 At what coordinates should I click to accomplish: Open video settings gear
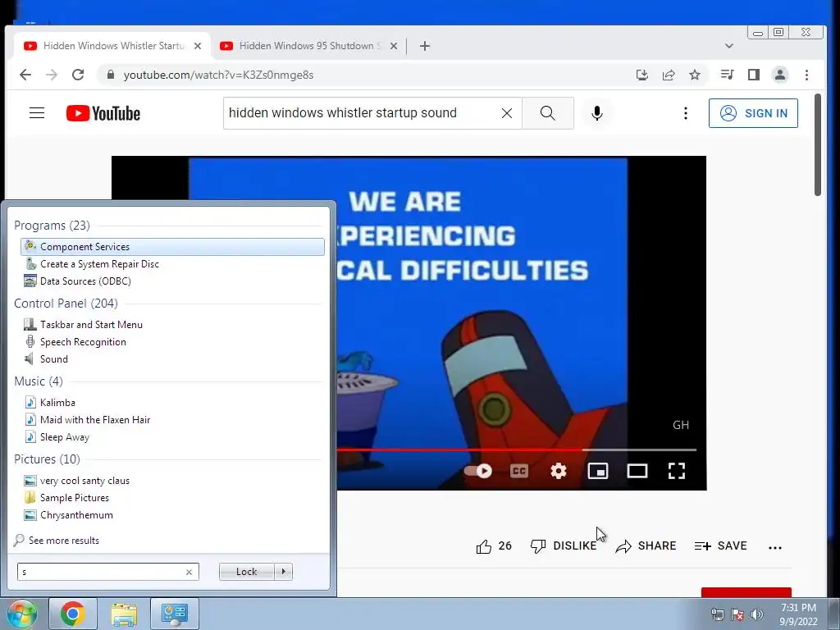coord(559,471)
